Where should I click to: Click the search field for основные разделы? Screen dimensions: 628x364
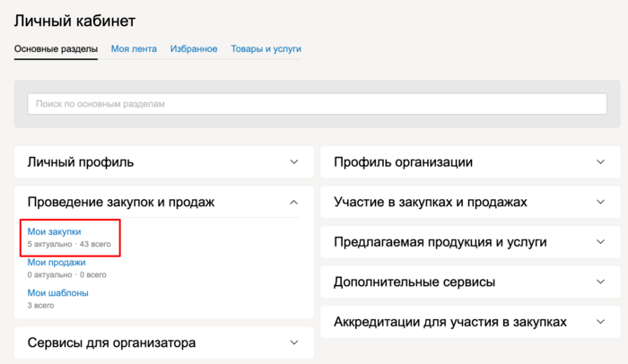(x=317, y=104)
